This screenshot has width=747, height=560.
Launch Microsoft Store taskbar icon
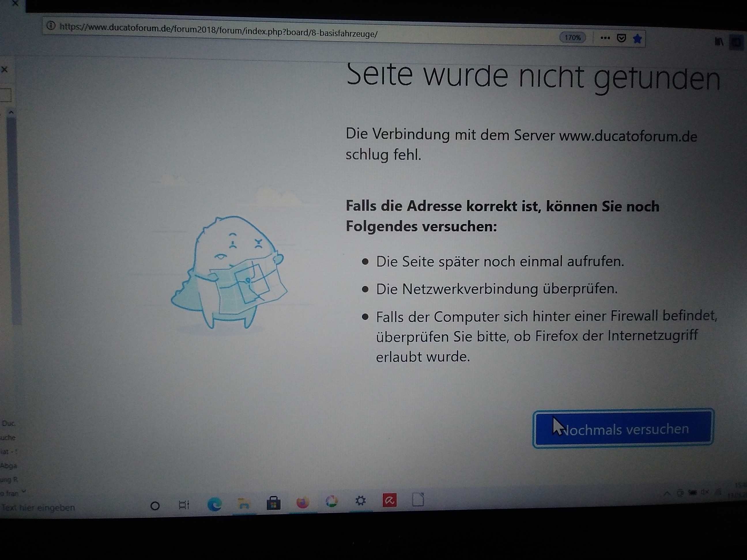273,503
